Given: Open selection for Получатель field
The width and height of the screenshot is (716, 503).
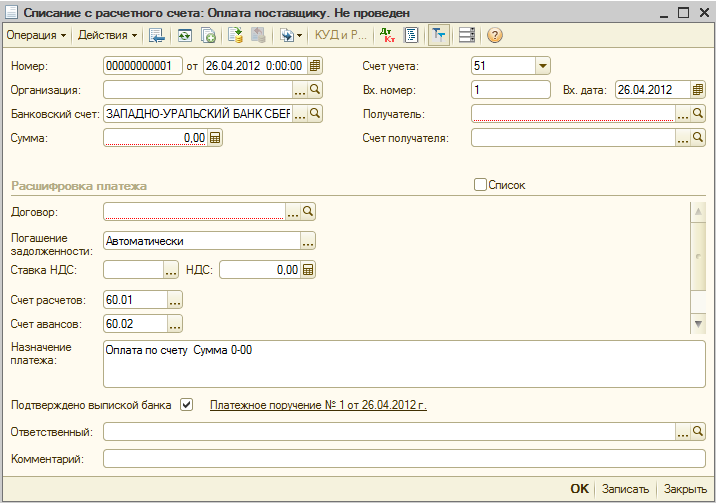Looking at the screenshot, I should (x=682, y=114).
